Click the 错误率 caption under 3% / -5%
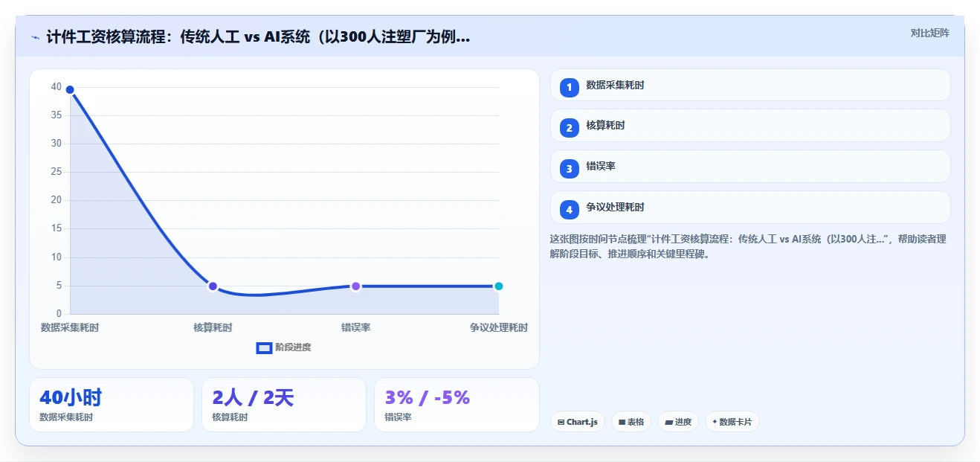Viewport: 980px width, 462px height. point(398,417)
